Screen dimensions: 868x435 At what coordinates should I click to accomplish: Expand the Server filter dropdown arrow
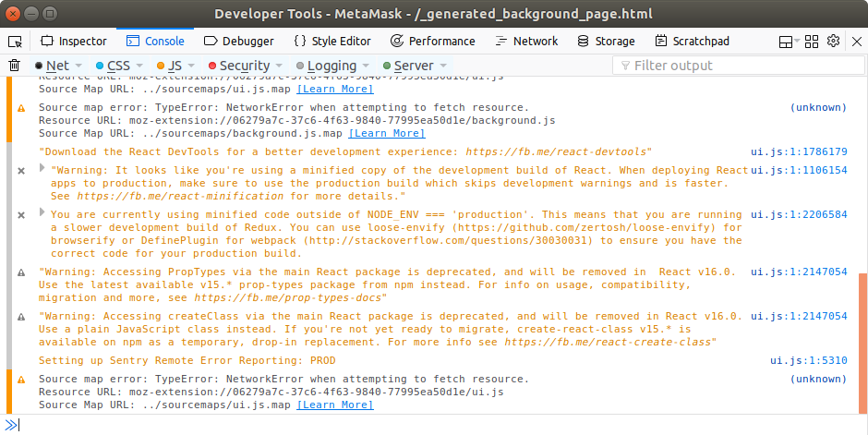(442, 66)
